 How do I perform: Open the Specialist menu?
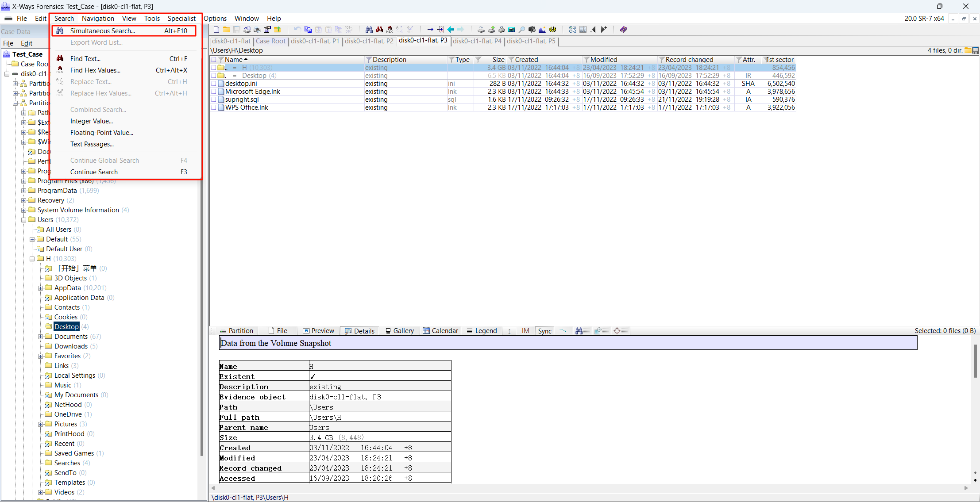click(x=181, y=19)
